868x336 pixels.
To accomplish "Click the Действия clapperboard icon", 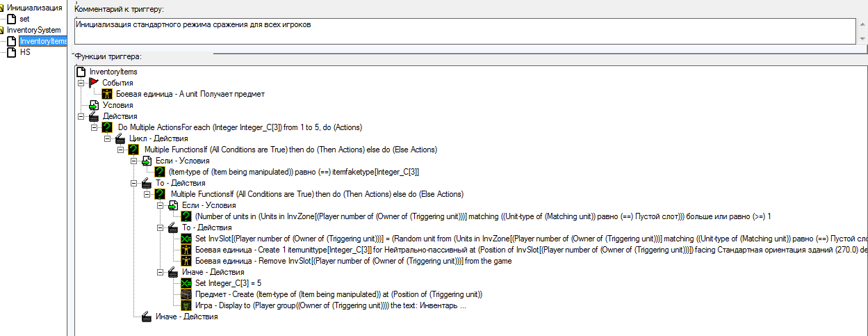I will tap(95, 116).
